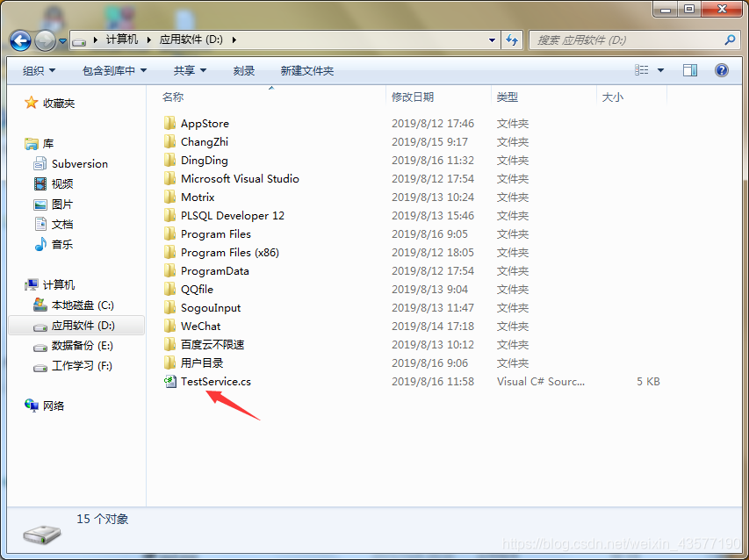Open the 共享 menu

point(190,70)
